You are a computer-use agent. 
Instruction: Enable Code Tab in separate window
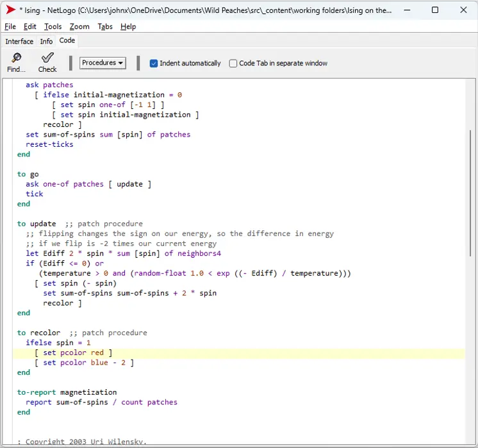coord(233,63)
